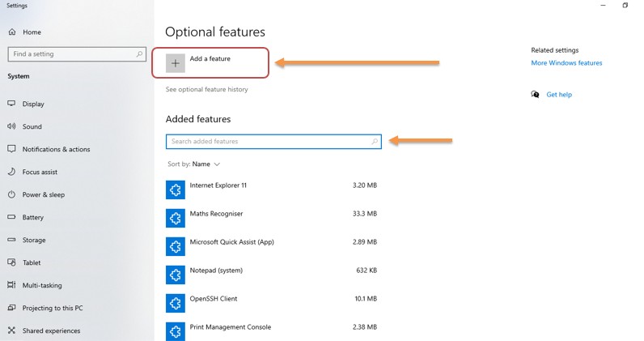Click the Tablet icon
This screenshot has width=644, height=341.
click(x=11, y=262)
